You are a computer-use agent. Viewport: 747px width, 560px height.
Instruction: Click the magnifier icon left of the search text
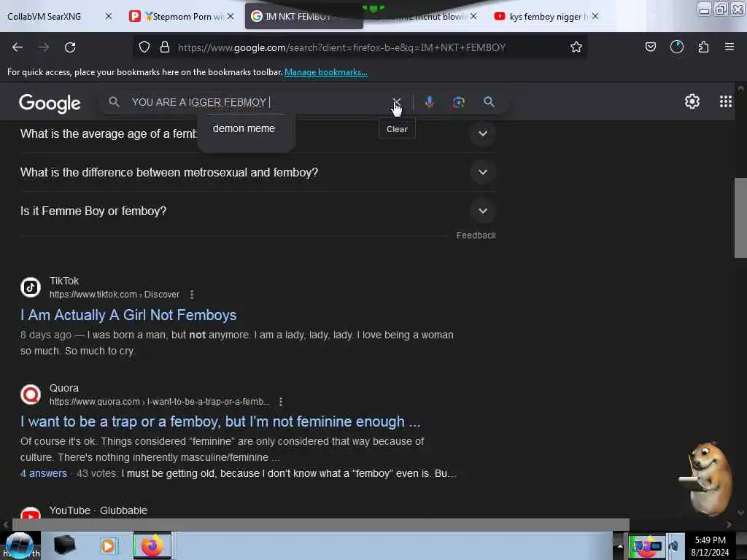click(x=114, y=102)
